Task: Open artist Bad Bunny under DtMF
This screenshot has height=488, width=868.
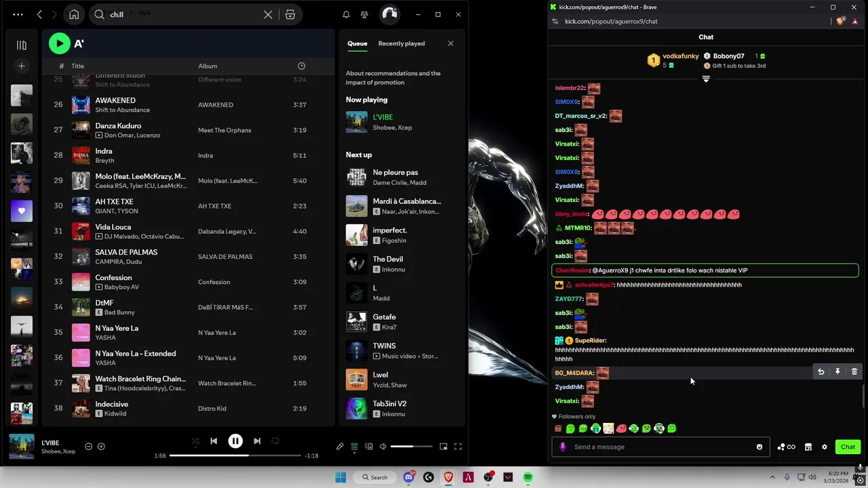Action: (119, 312)
